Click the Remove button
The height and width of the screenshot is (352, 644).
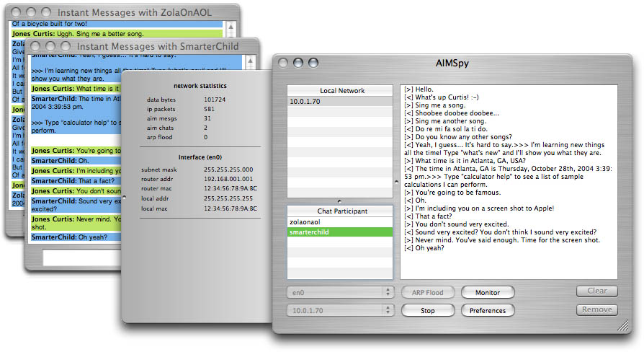[x=596, y=309]
